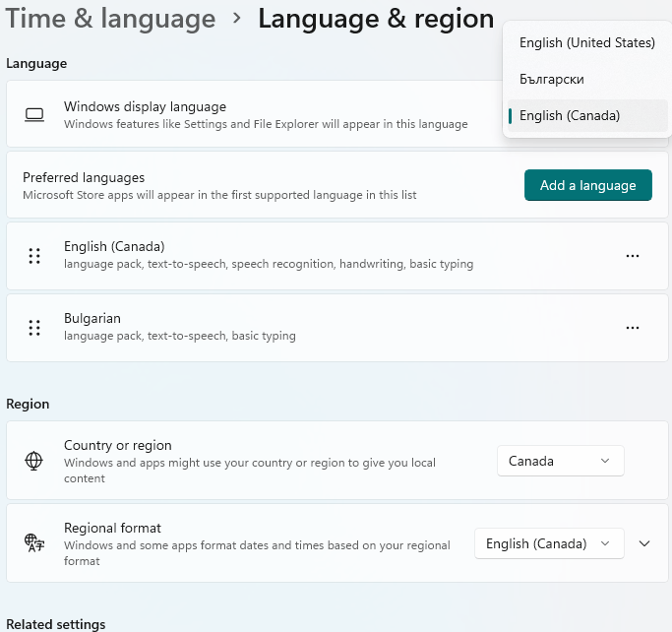Click the Regional format language icon

point(34,543)
